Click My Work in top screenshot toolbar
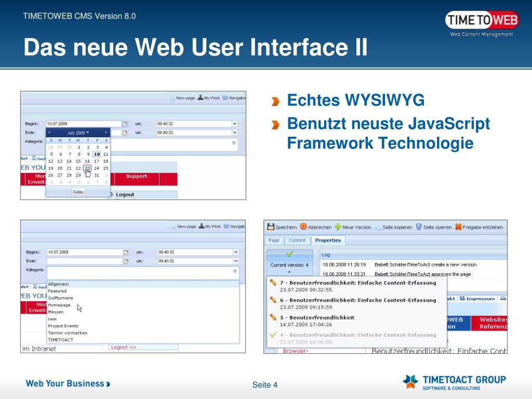This screenshot has width=532, height=399. tap(209, 98)
